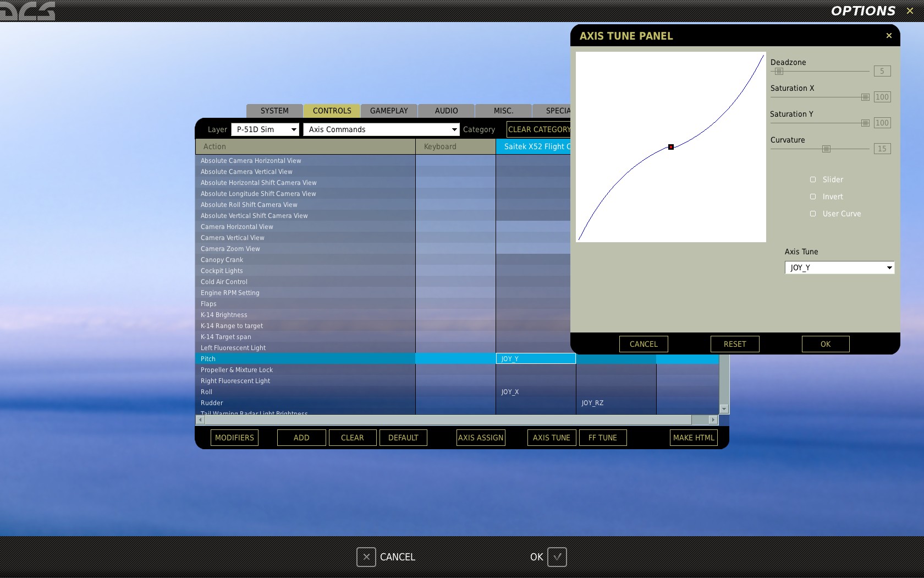The width and height of the screenshot is (924, 578).
Task: Click the Saitek X52 Flight column header
Action: 533,146
